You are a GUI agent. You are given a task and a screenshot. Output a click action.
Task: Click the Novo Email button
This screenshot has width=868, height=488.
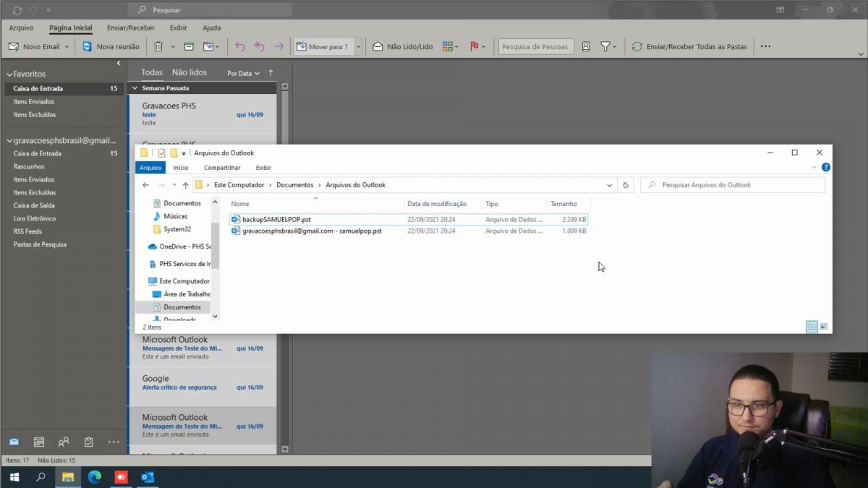34,46
